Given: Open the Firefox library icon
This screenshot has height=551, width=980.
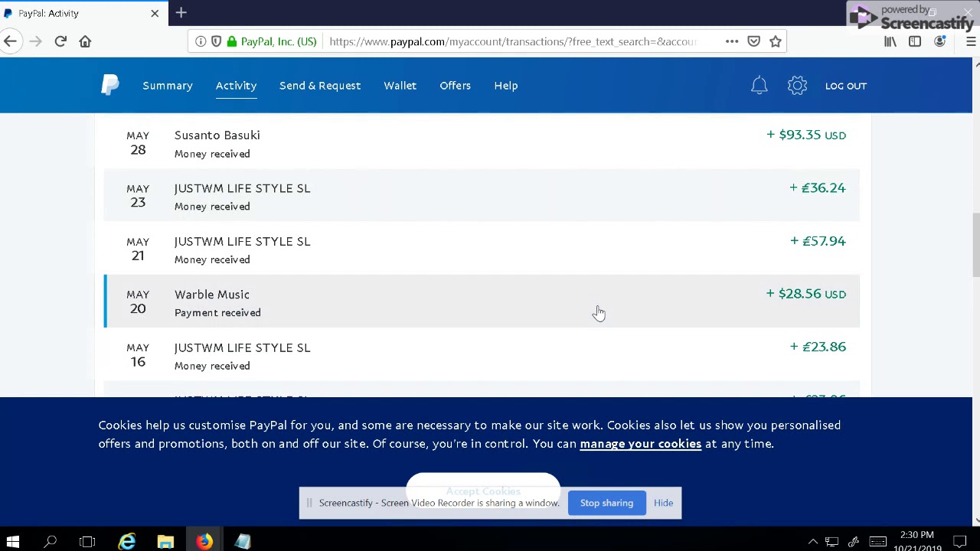Looking at the screenshot, I should [x=890, y=41].
